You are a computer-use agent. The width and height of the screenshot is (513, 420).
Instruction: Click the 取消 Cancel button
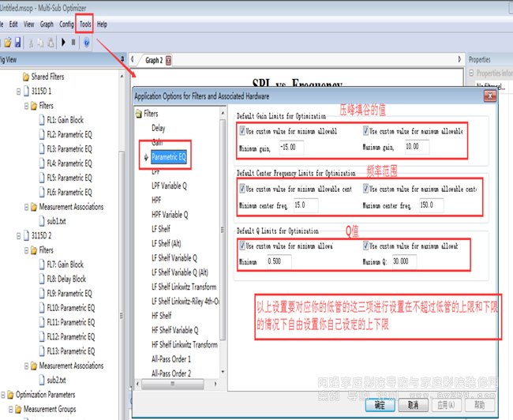pyautogui.click(x=413, y=403)
